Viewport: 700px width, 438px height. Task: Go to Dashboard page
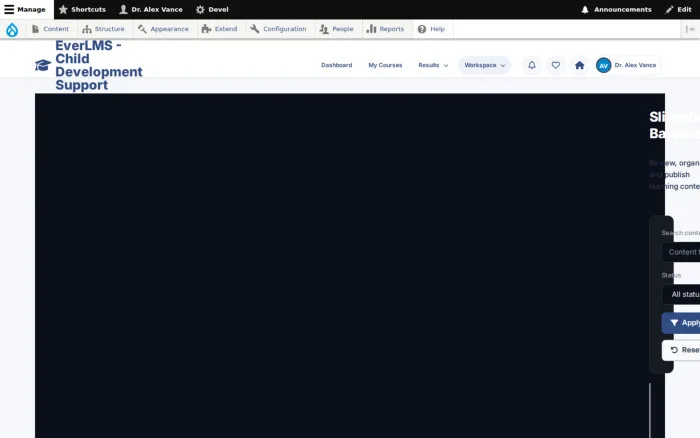pos(337,65)
